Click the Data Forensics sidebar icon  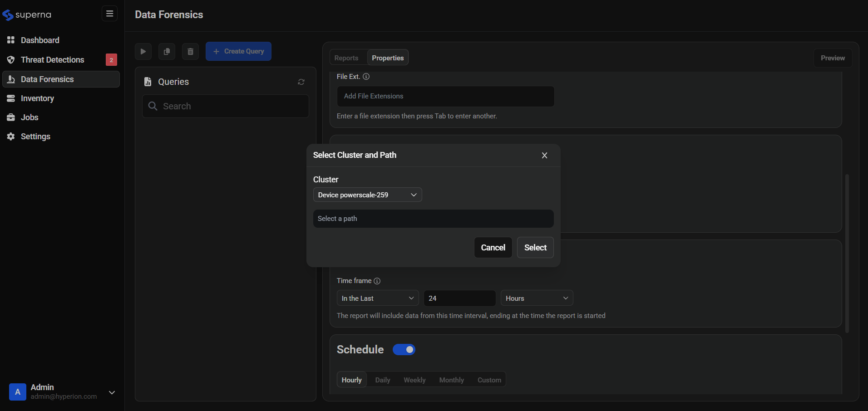coord(11,79)
